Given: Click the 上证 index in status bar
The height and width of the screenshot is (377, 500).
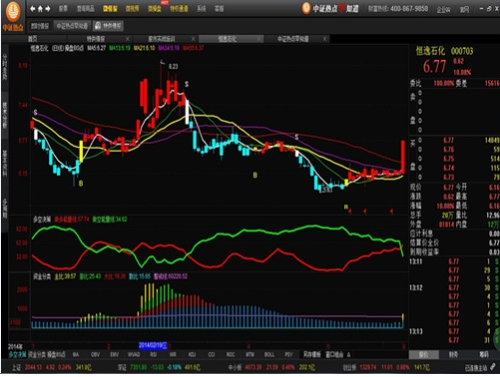Looking at the screenshot, I should pos(16,367).
